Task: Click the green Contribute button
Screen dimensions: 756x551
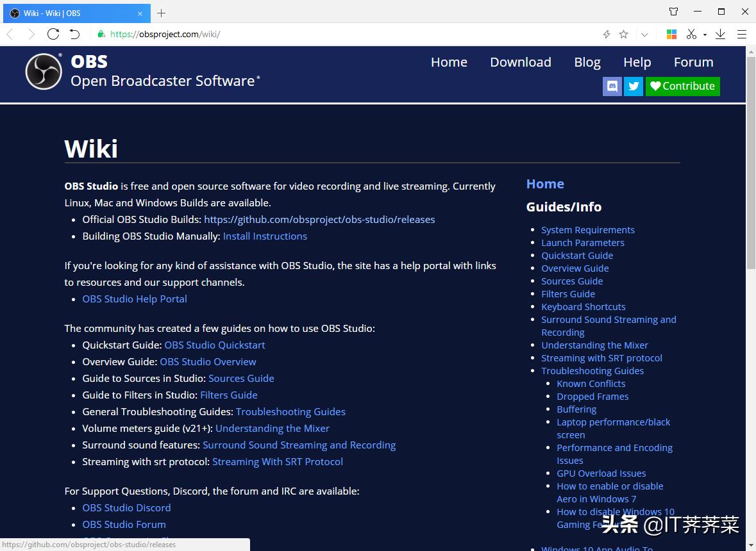Action: [682, 86]
